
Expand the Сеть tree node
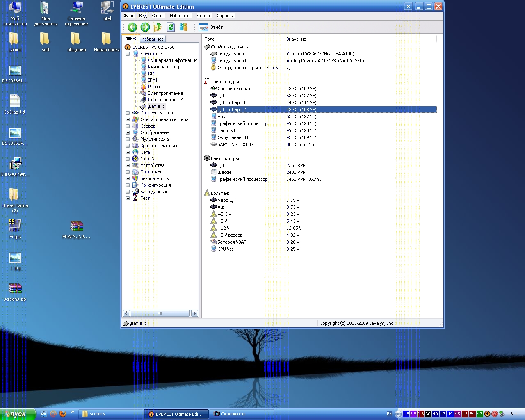[128, 152]
